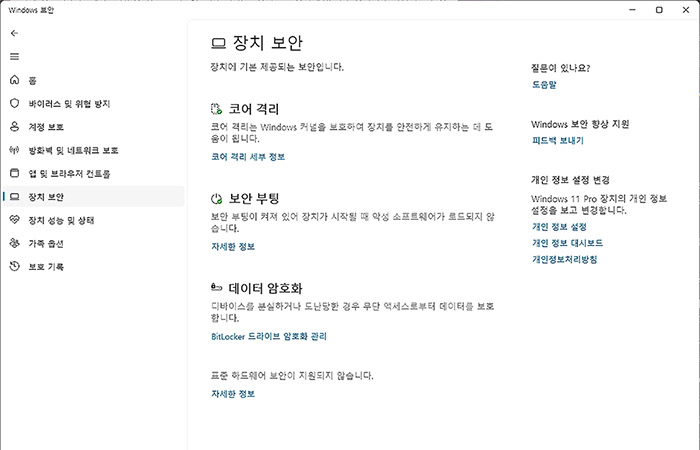This screenshot has height=450, width=700.
Task: Click the person icon for 계정 보호
Action: 14,127
